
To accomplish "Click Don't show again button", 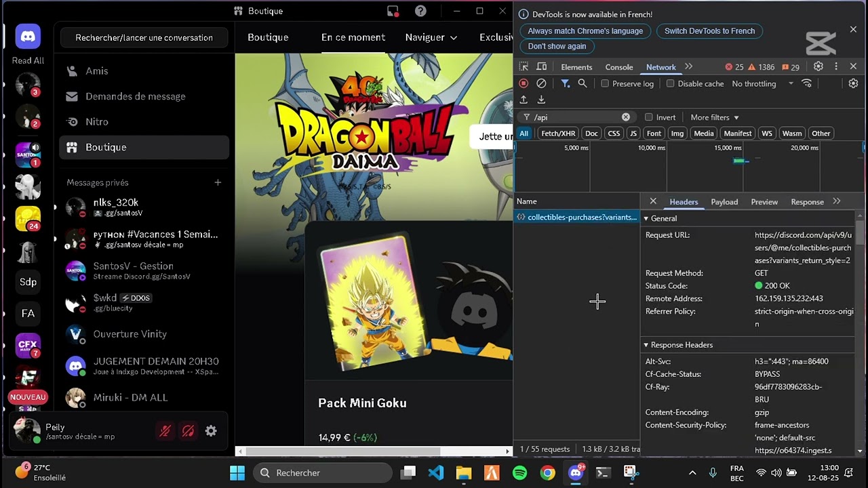I will point(557,46).
